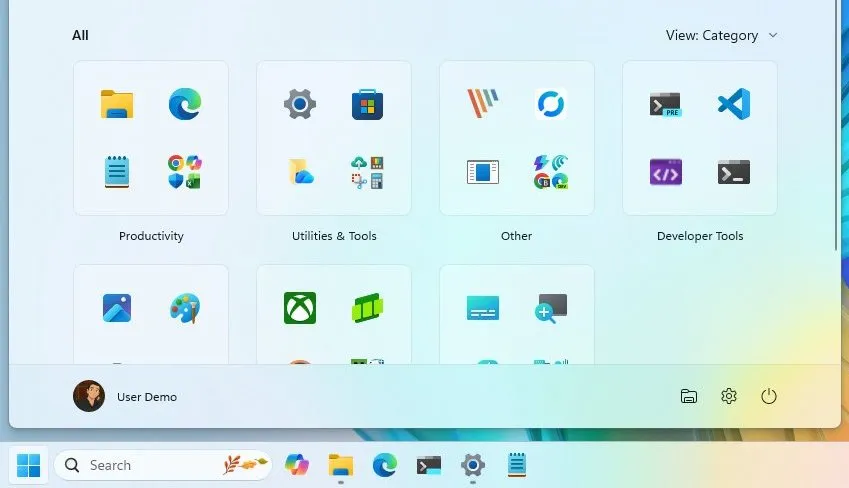The height and width of the screenshot is (488, 849).
Task: Click the User Demo profile picture
Action: (89, 396)
